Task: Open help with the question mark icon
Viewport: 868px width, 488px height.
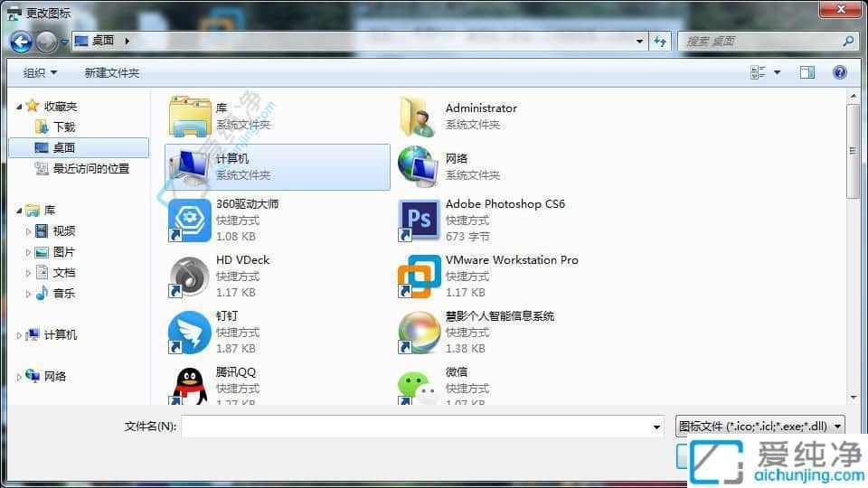Action: pyautogui.click(x=839, y=72)
